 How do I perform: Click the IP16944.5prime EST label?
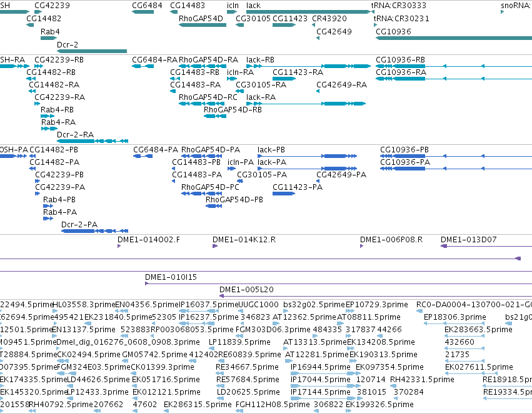320,367
